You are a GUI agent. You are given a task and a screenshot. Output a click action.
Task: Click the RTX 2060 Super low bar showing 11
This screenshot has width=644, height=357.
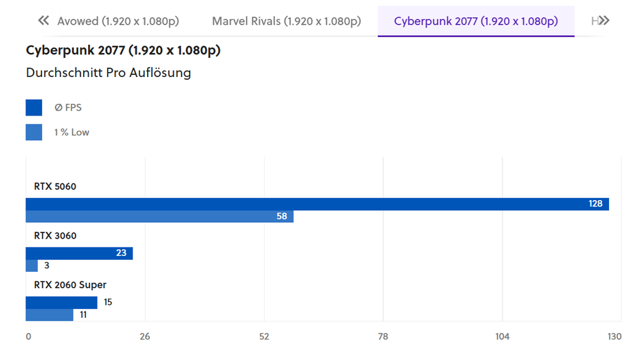(49, 315)
